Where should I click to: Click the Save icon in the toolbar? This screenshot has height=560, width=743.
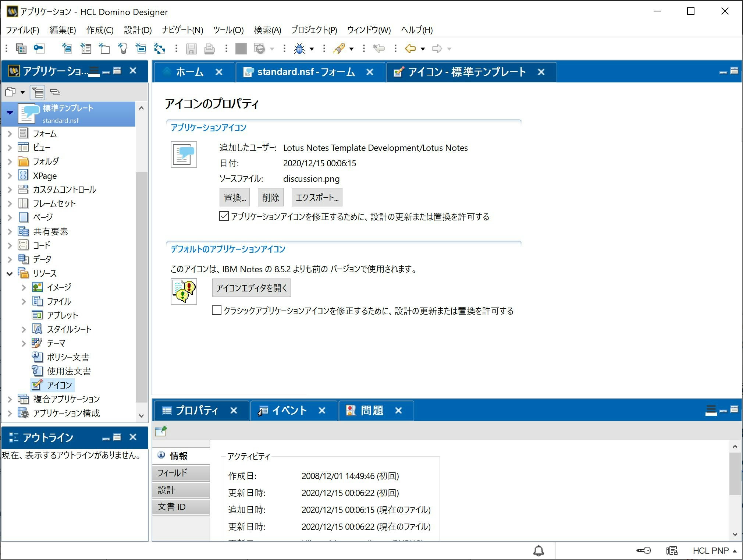pos(191,49)
